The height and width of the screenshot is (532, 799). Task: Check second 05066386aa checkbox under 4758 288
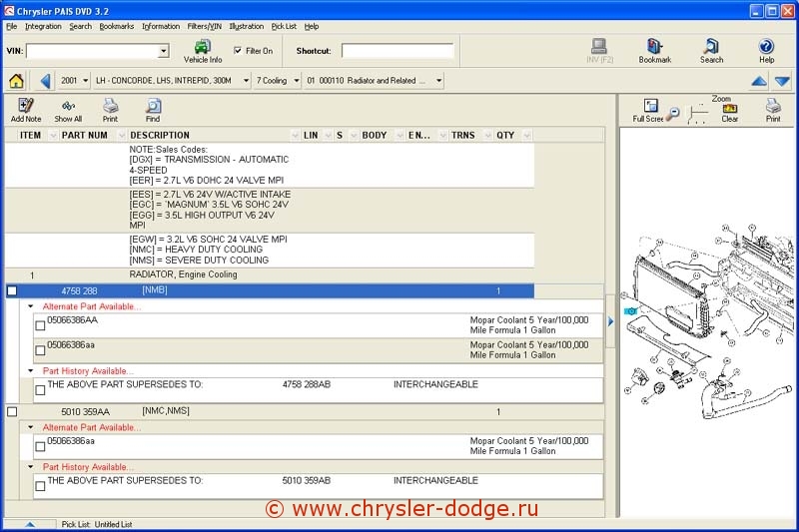pyautogui.click(x=40, y=350)
